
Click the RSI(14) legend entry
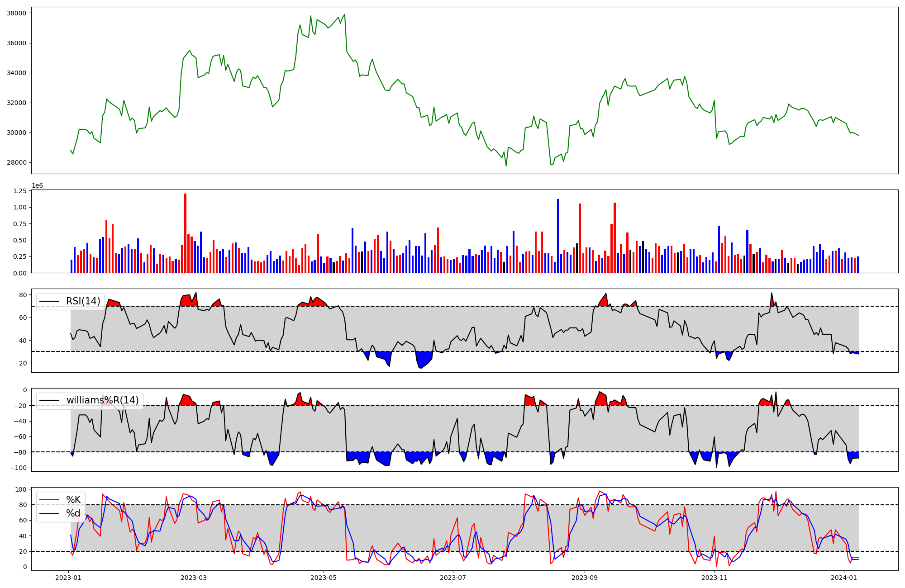83,301
